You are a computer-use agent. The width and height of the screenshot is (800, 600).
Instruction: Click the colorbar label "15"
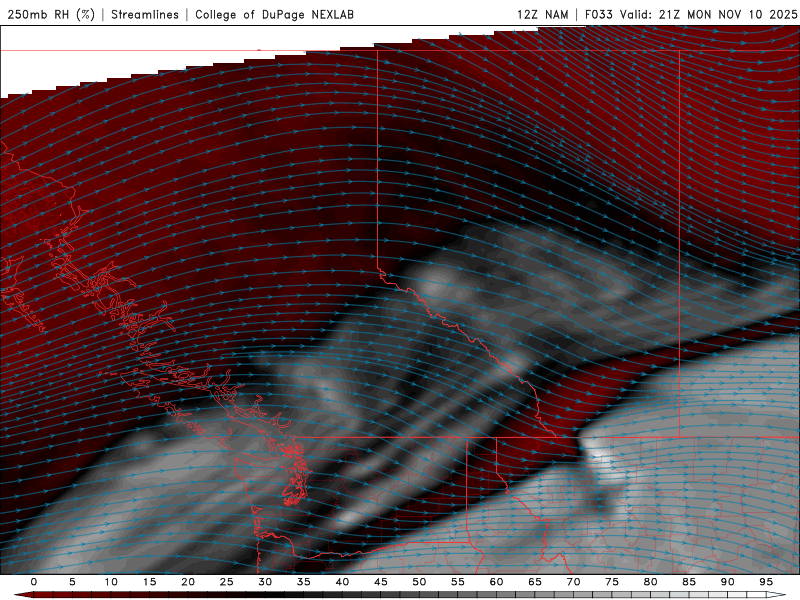pyautogui.click(x=149, y=582)
